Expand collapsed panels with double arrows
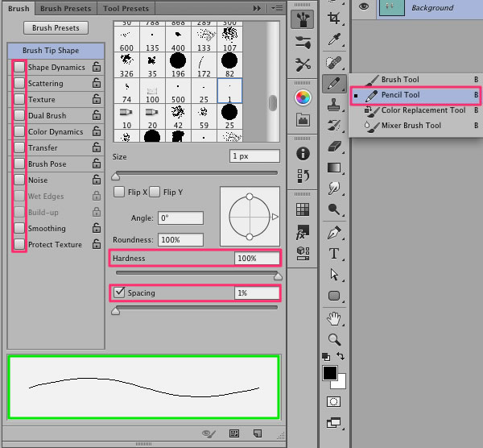The image size is (483, 448). (x=257, y=8)
